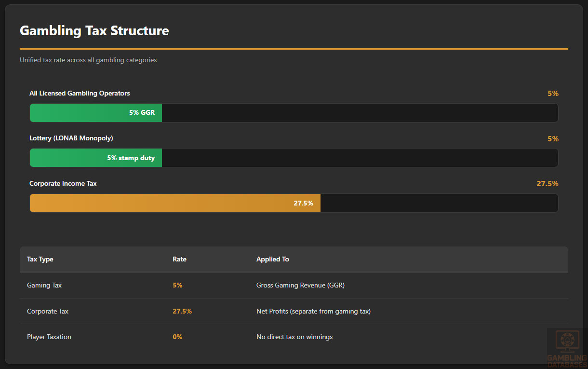Sort by the Rate column header
Viewport: 588px width, 369px height.
pyautogui.click(x=179, y=260)
